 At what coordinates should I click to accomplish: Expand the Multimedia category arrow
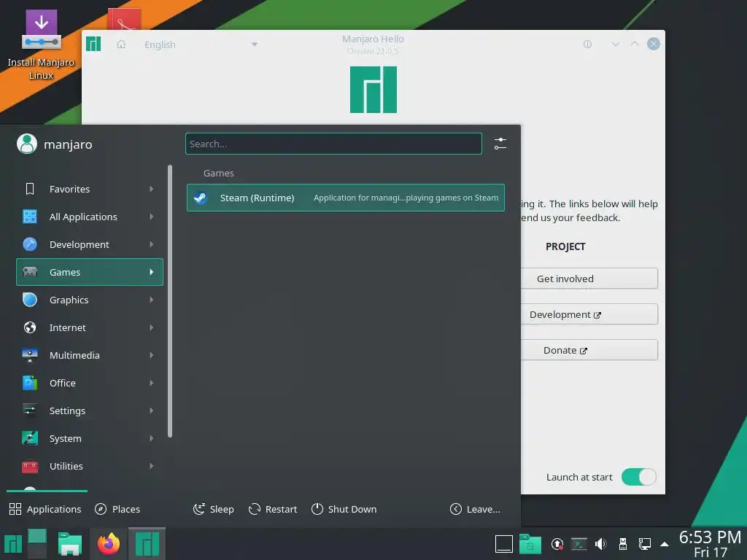(x=152, y=355)
